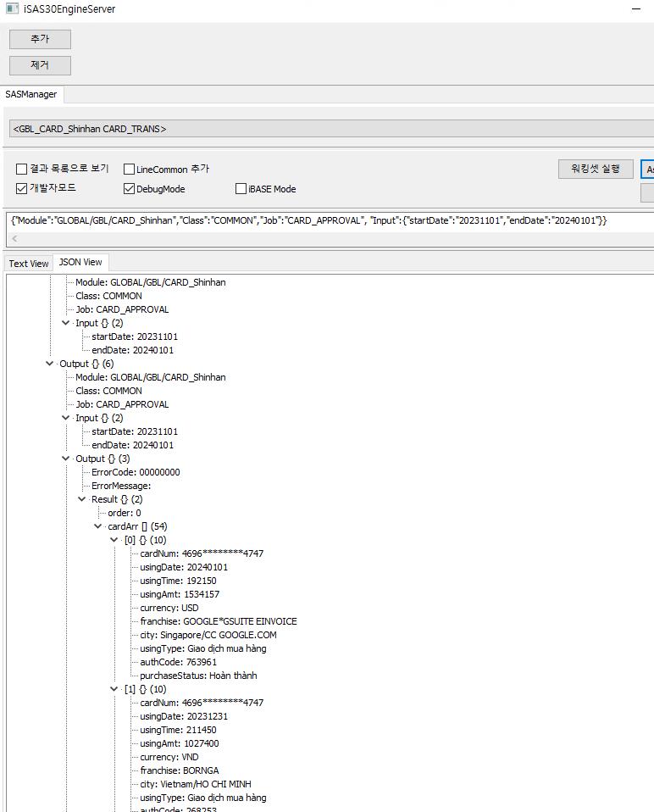Screen dimensions: 654x812
Task: Select the currency: USD row
Action: (x=169, y=608)
